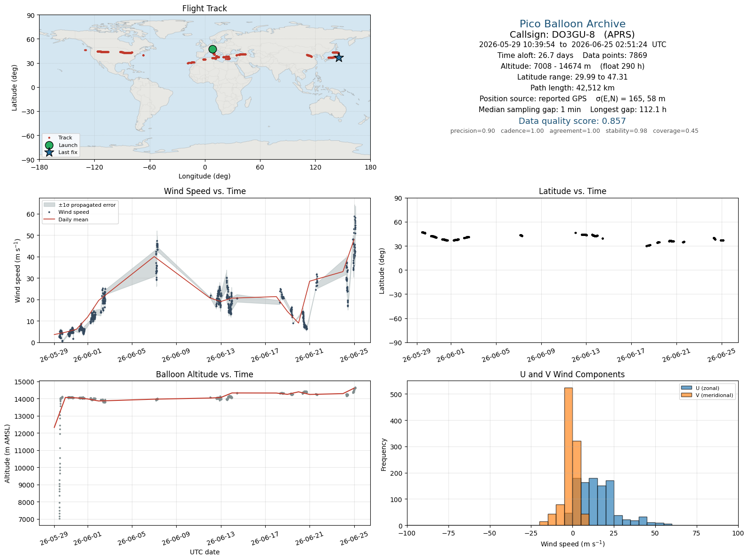Click the grey ±1σ propagated error legend patch

(49, 205)
